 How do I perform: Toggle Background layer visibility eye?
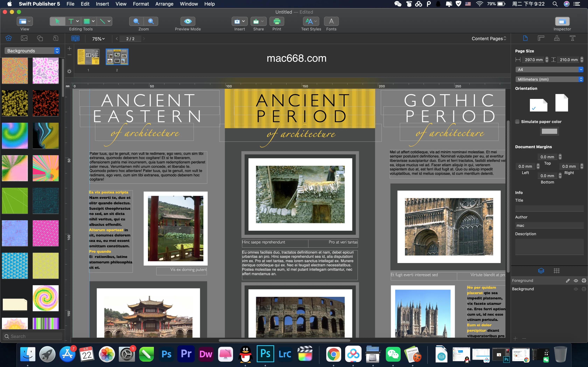coord(576,289)
